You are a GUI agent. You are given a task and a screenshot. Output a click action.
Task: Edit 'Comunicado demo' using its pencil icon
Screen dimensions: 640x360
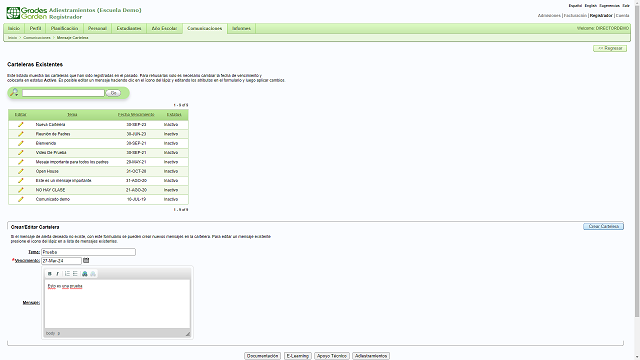coord(20,200)
